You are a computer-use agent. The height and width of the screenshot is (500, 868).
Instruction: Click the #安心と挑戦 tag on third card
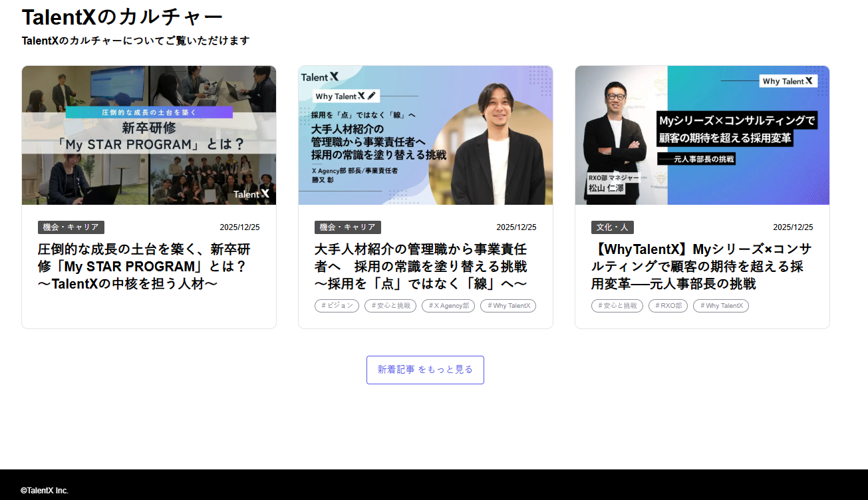[x=617, y=306]
